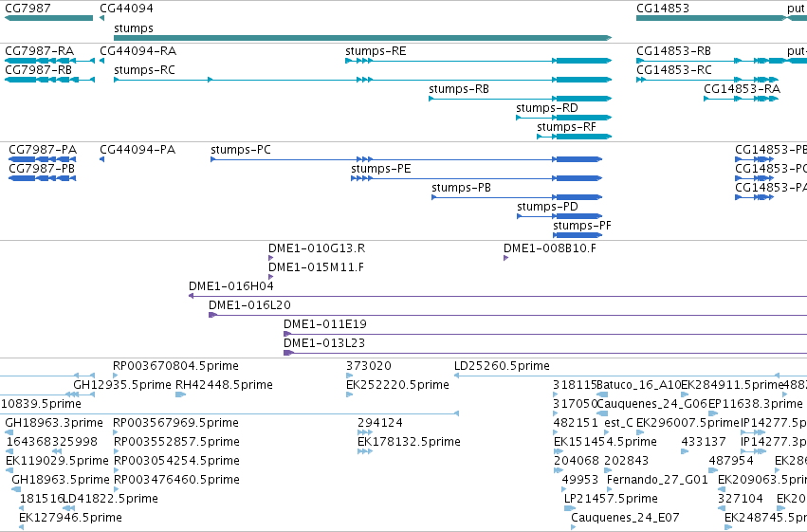The image size is (807, 532).
Task: Click the EP11638.3prime label
Action: 755,404
